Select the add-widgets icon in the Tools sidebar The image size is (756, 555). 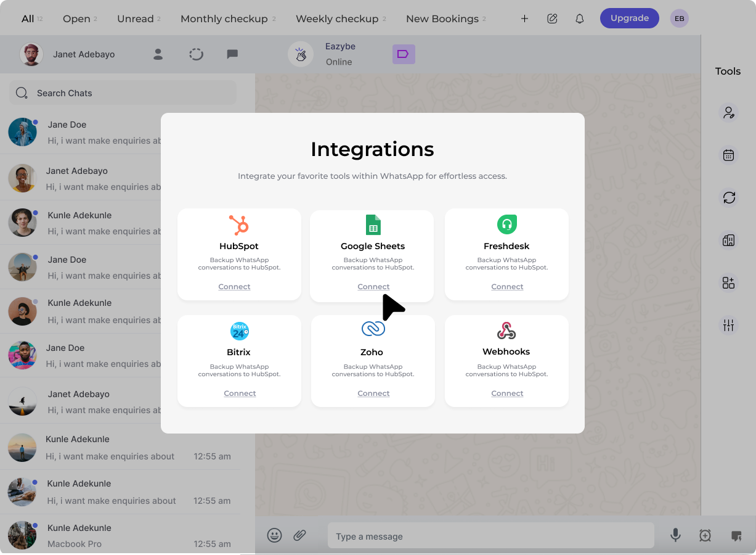pyautogui.click(x=728, y=282)
